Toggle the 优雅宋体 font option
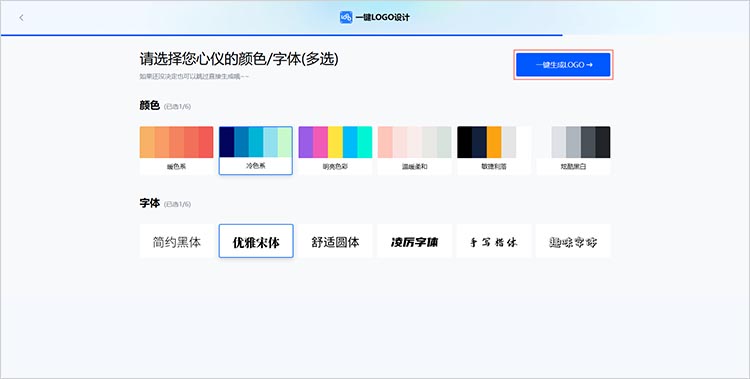This screenshot has height=379, width=750. click(256, 241)
